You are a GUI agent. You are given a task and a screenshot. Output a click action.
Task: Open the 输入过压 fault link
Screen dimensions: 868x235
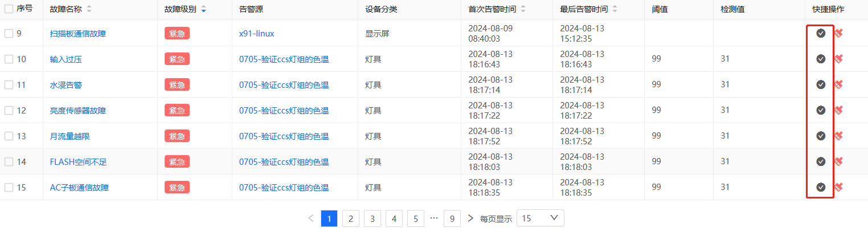66,59
